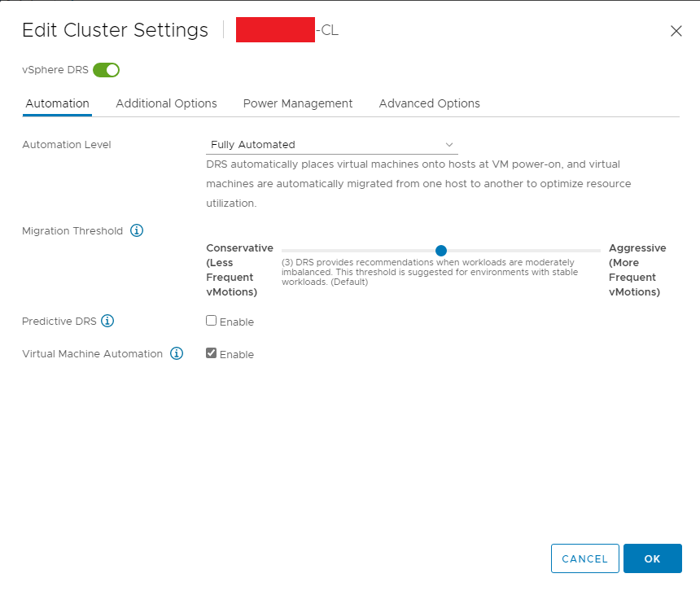Image resolution: width=700 pixels, height=591 pixels.
Task: Open the Additional Options tab
Action: (x=166, y=103)
